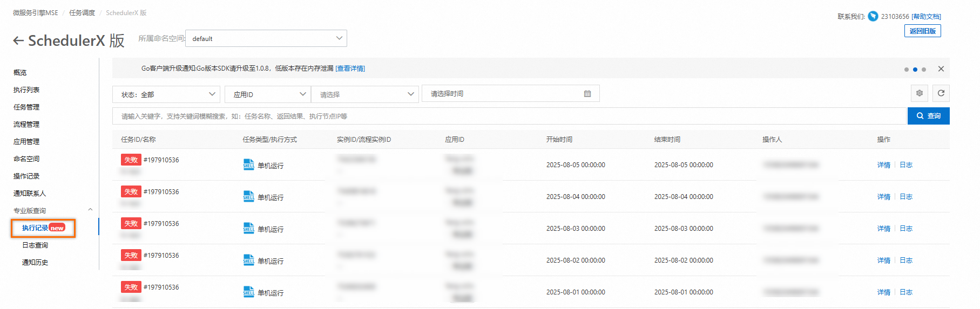Viewport: 980px width, 309px height.
Task: Open 详情 for the 2025-08-04 record
Action: click(x=884, y=197)
